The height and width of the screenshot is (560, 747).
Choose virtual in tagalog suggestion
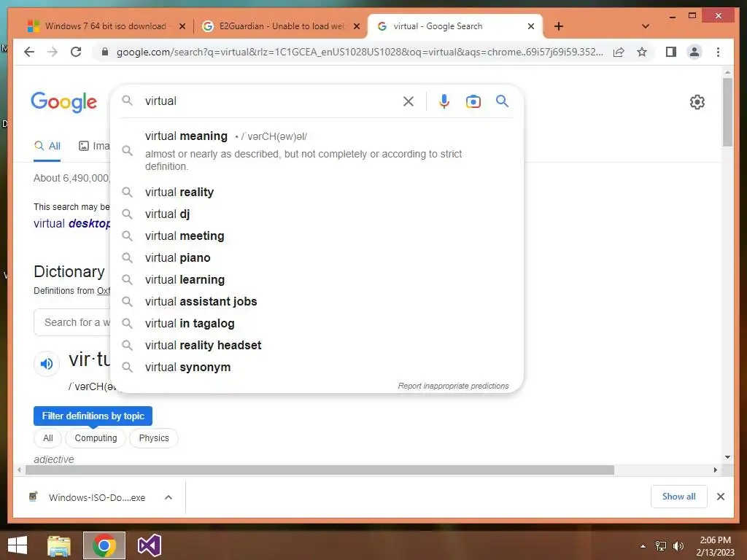pyautogui.click(x=317, y=323)
